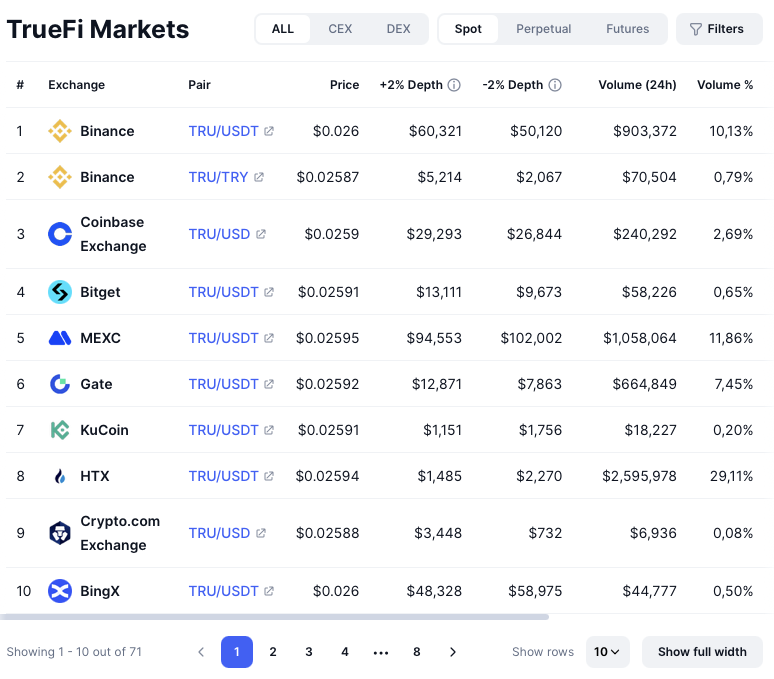Open the Crypto.com Exchange name link
The width and height of the screenshot is (774, 679).
(120, 533)
